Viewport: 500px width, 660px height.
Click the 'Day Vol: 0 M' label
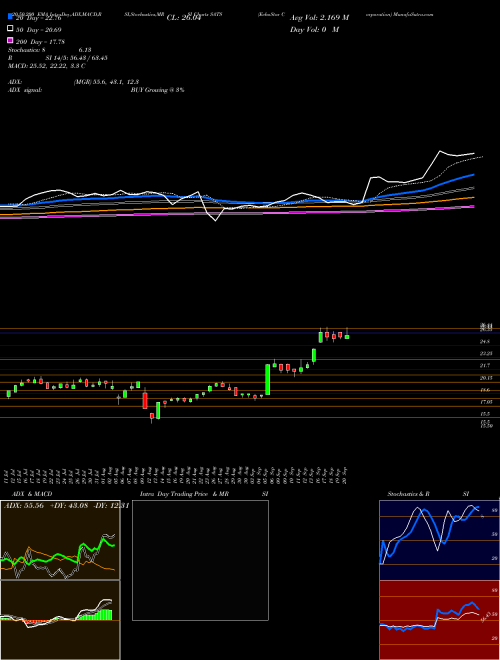[314, 29]
